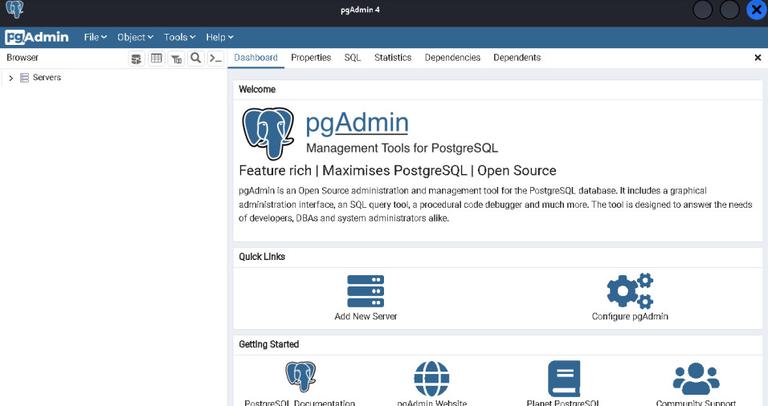The width and height of the screenshot is (768, 406).
Task: Click the Community Support people icon
Action: [x=696, y=379]
